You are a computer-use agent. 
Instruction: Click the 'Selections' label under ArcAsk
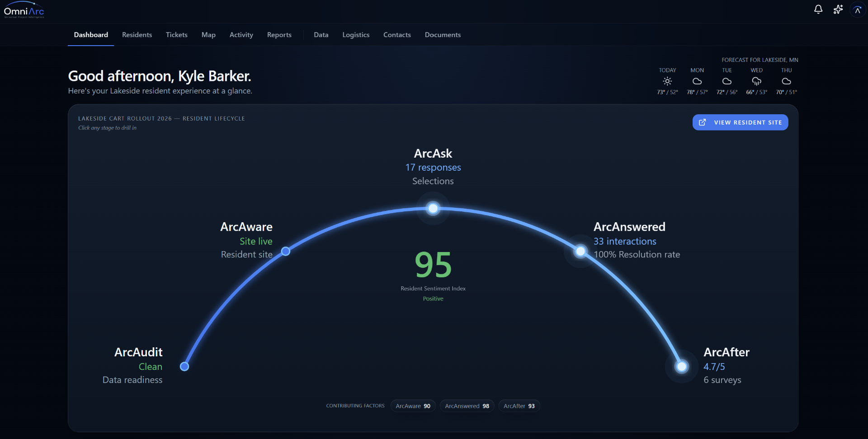click(433, 181)
